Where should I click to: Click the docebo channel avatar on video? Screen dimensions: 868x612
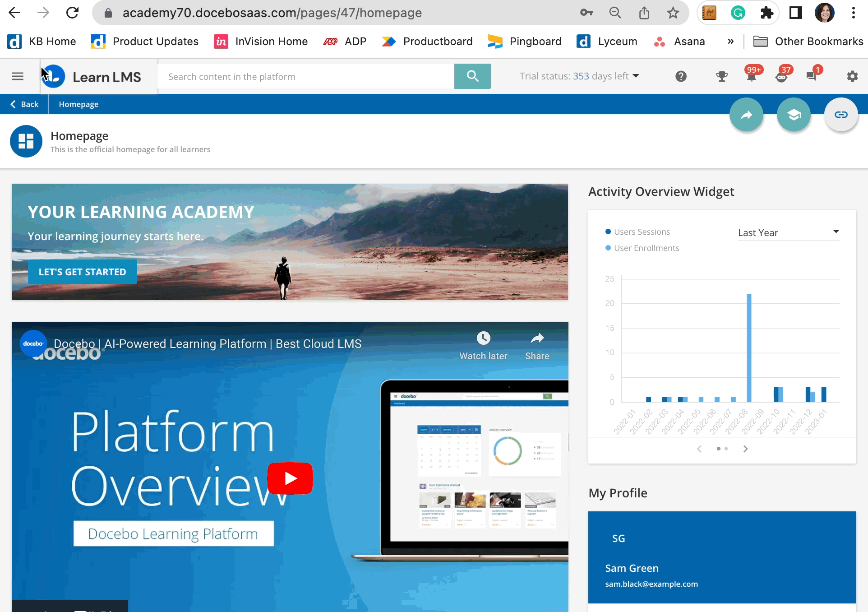click(33, 343)
